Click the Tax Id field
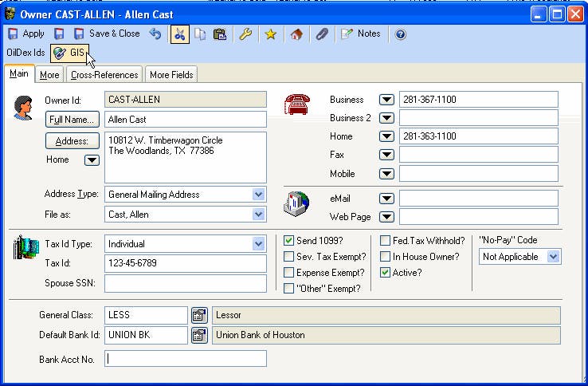Viewport: 588px width, 386px height. coord(186,263)
